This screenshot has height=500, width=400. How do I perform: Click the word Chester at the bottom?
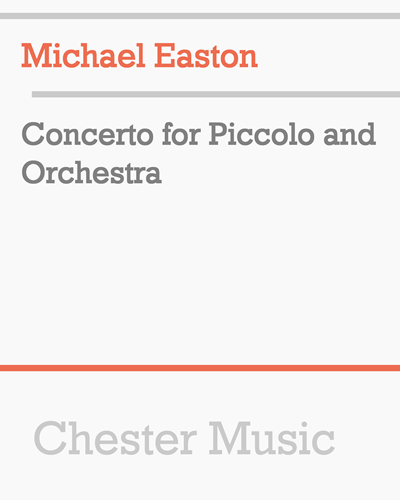click(115, 438)
